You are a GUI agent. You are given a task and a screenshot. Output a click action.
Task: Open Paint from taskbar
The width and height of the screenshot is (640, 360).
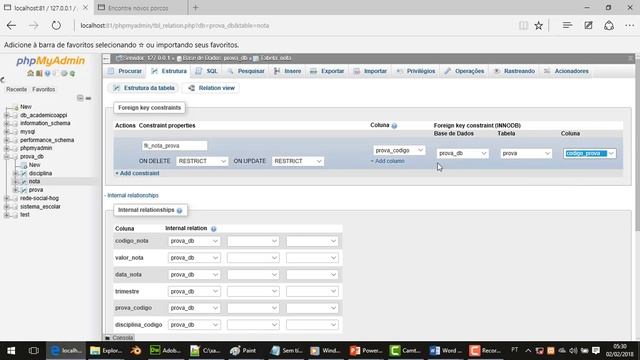point(243,351)
